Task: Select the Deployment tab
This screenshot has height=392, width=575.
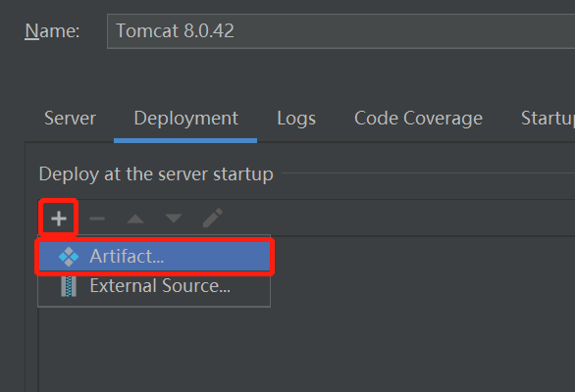Action: pos(185,119)
